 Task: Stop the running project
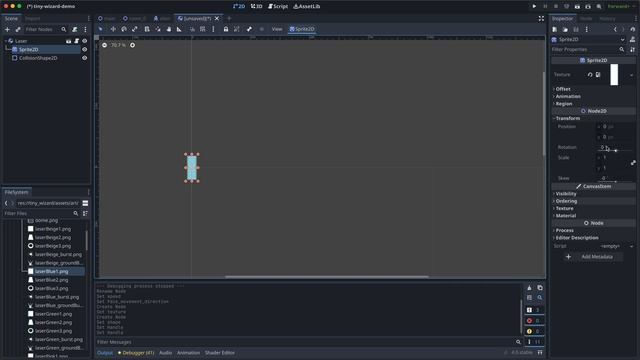point(556,6)
